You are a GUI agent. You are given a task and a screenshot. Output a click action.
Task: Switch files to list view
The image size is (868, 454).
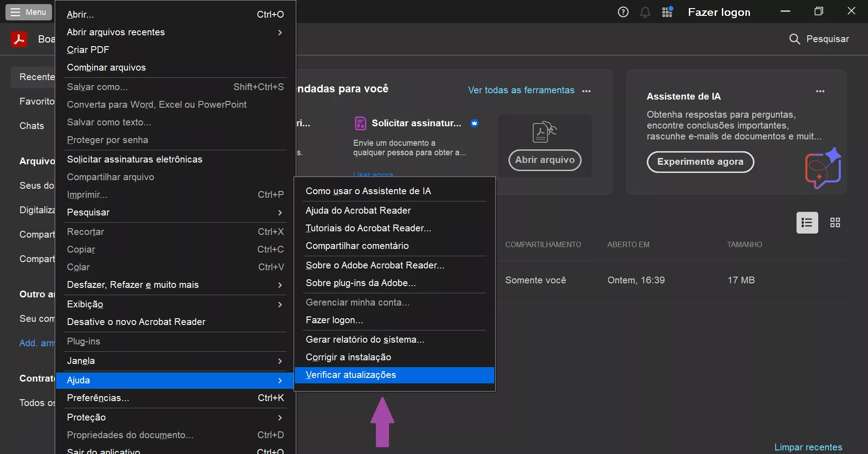click(807, 222)
